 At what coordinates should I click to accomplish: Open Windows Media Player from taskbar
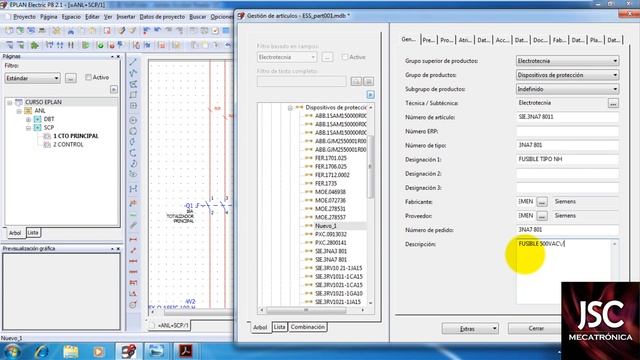point(98,351)
